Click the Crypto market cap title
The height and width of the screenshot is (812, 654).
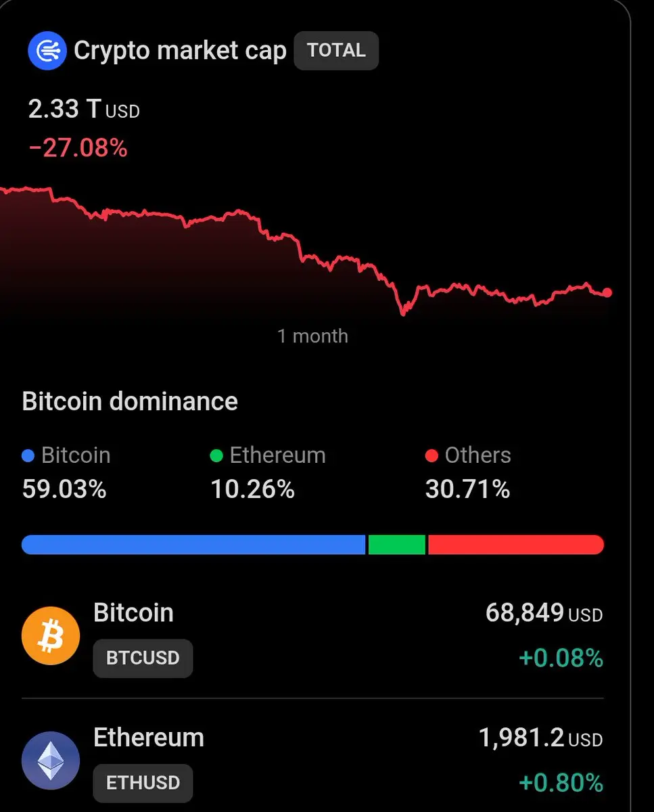click(180, 51)
